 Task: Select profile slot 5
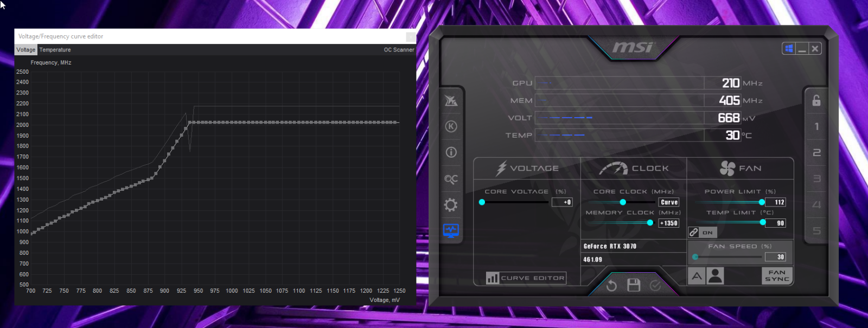click(x=816, y=230)
